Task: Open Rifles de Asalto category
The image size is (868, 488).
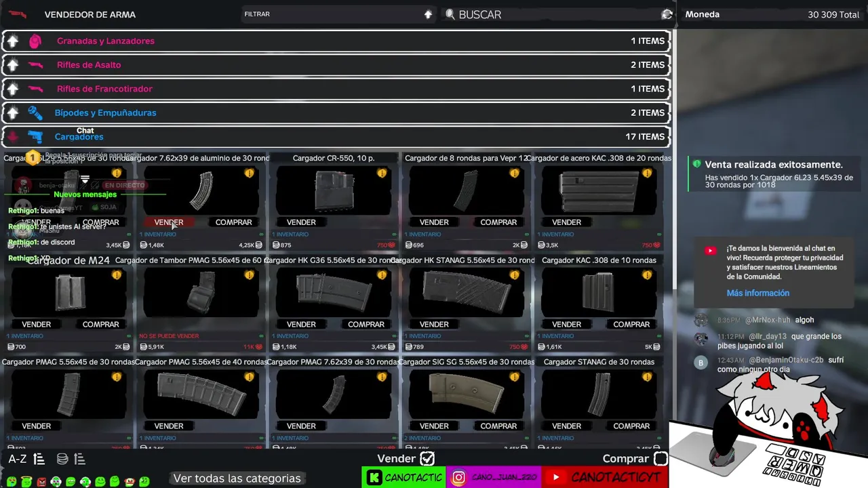Action: pos(336,65)
